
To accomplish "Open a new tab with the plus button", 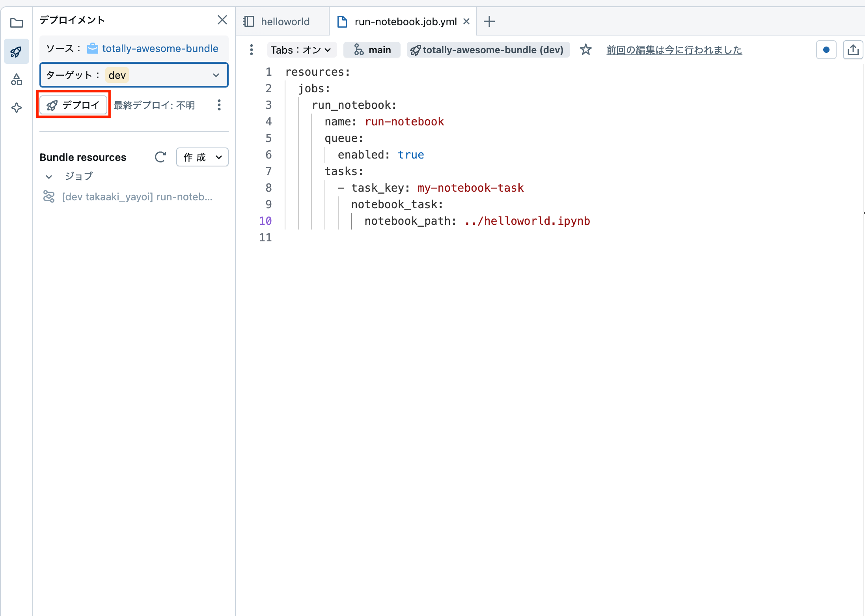I will coord(489,21).
